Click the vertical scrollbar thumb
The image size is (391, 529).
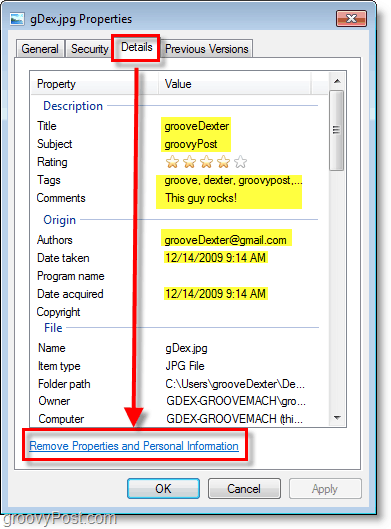(x=336, y=130)
